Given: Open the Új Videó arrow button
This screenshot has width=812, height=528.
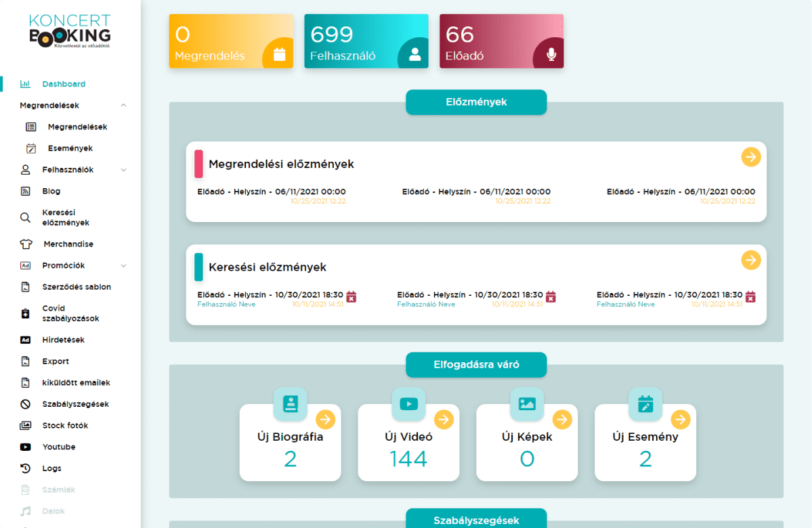Looking at the screenshot, I should (444, 420).
